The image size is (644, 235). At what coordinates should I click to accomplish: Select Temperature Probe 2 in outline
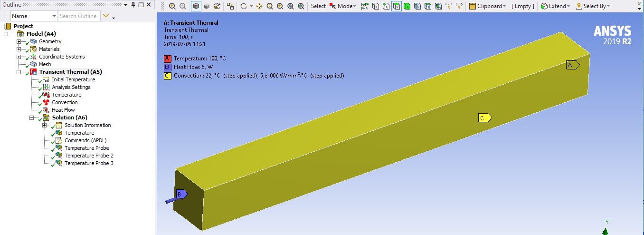pyautogui.click(x=89, y=156)
